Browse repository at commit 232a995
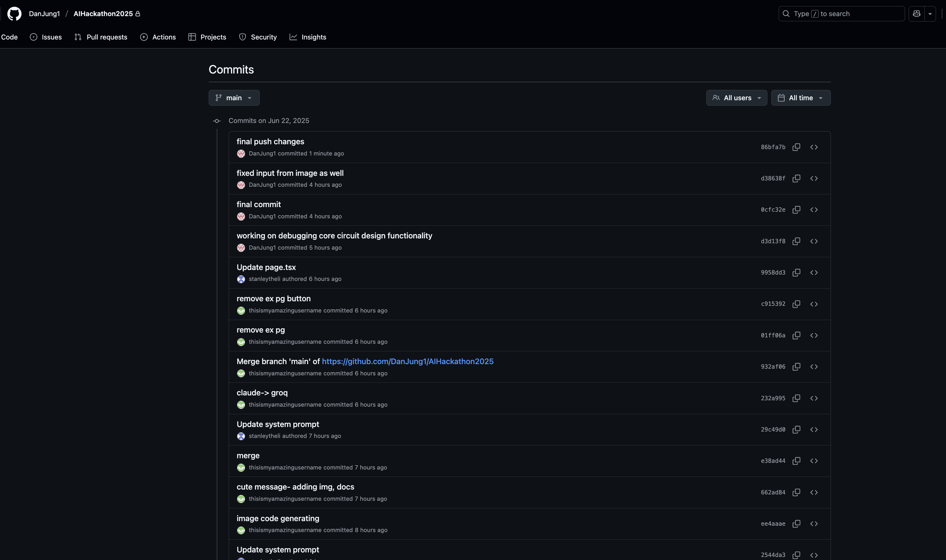 click(x=814, y=398)
